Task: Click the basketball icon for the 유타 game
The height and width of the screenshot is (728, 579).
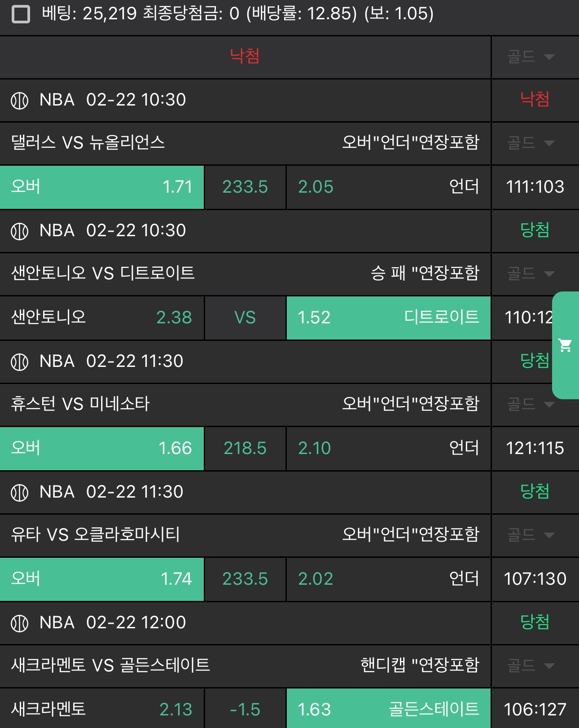Action: click(20, 493)
